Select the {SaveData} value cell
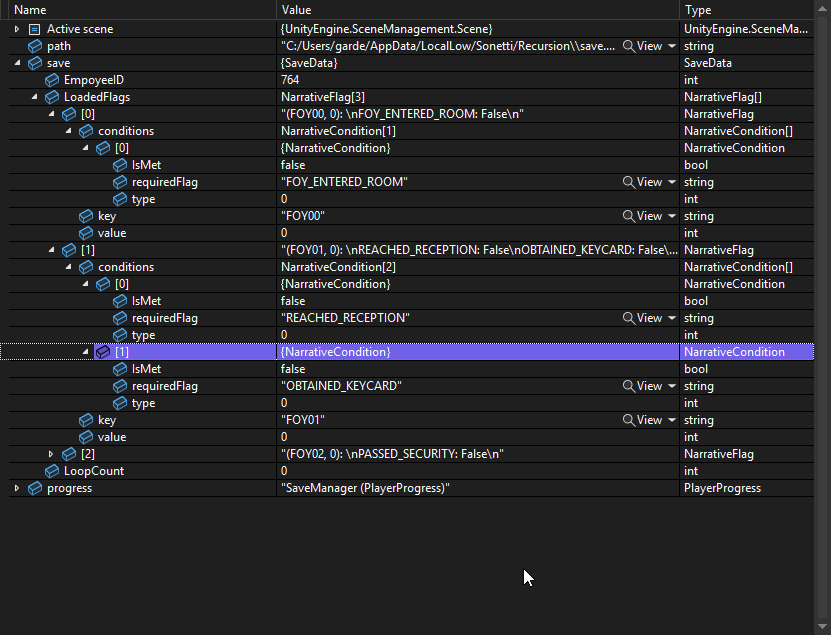The width and height of the screenshot is (831, 635). tap(478, 63)
